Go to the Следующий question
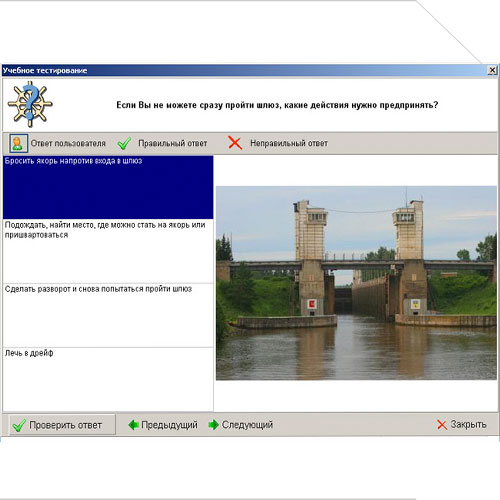 (x=241, y=425)
